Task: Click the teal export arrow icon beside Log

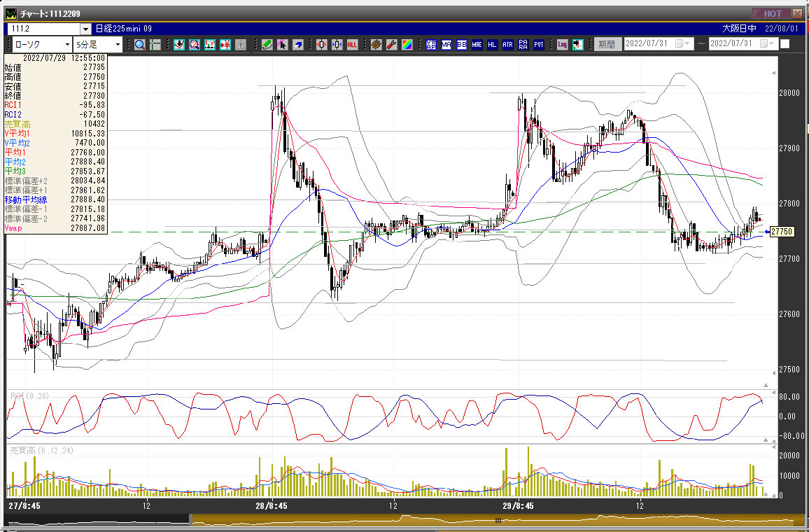Action: tap(578, 44)
